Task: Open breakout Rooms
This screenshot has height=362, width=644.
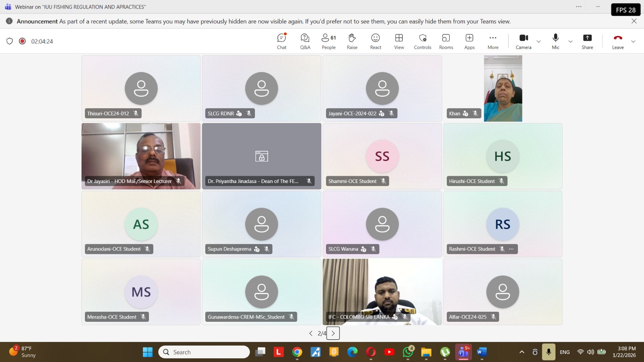Action: (446, 40)
